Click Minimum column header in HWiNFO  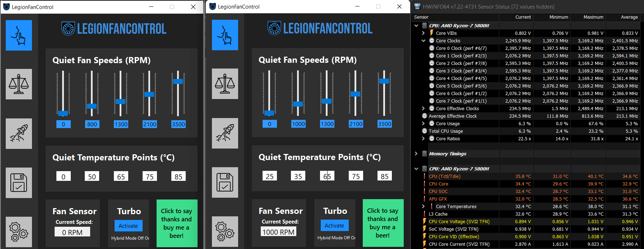[552, 17]
